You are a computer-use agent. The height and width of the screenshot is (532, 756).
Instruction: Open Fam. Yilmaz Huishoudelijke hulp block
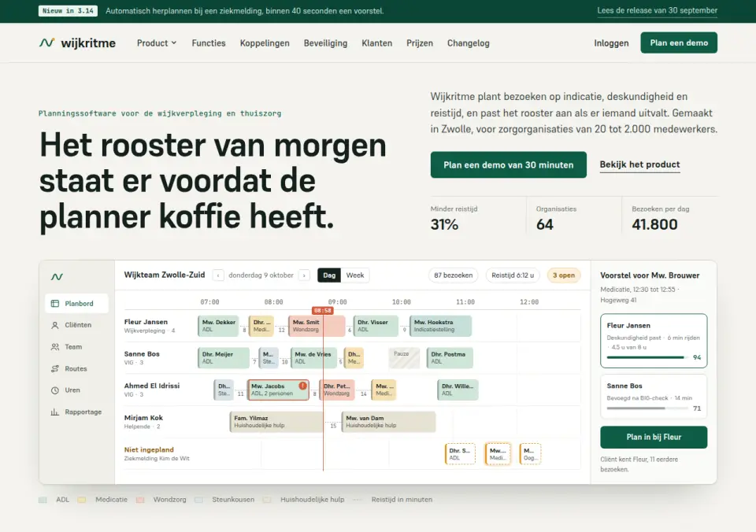point(276,422)
